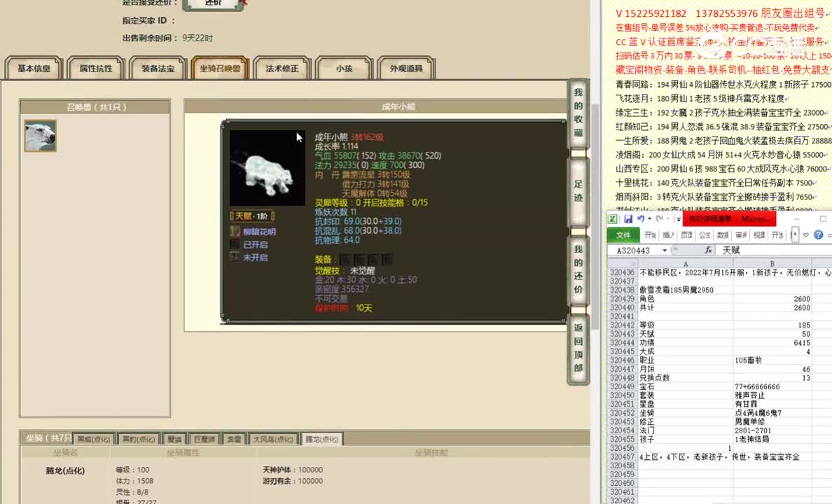
Task: Click the heart icon beside ribbon tabs
Action: 805,234
